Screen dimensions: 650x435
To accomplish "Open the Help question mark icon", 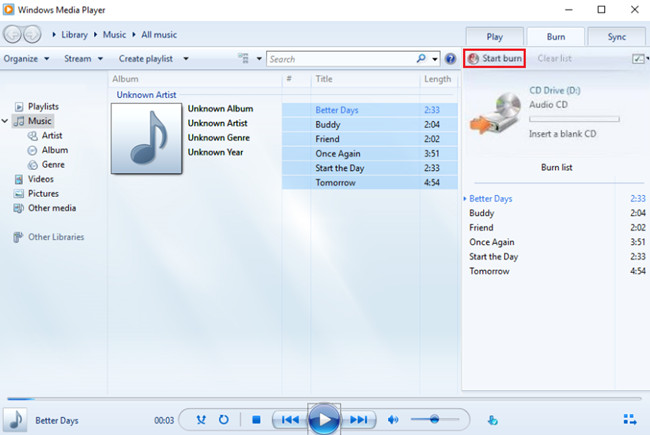I will point(450,59).
